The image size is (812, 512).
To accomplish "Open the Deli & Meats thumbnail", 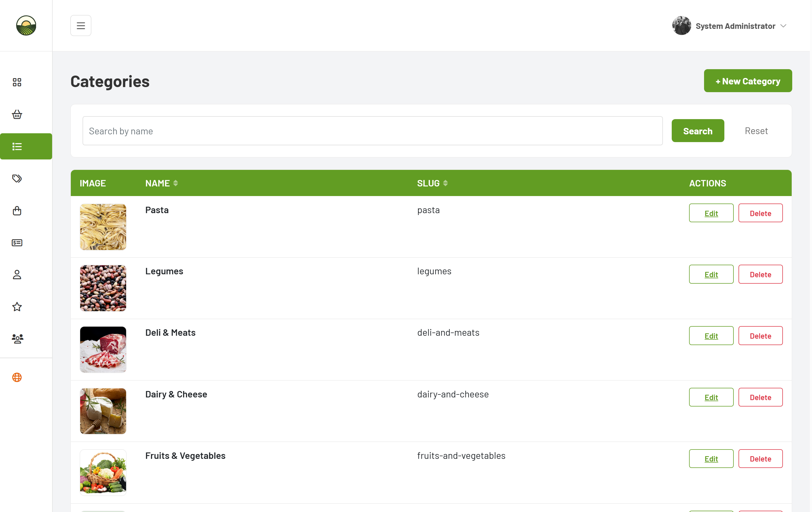I will 103,350.
